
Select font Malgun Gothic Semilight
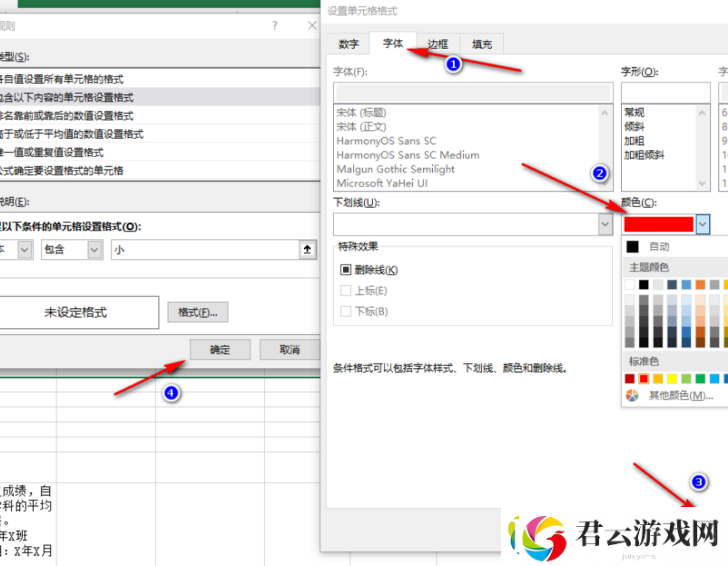tap(396, 169)
